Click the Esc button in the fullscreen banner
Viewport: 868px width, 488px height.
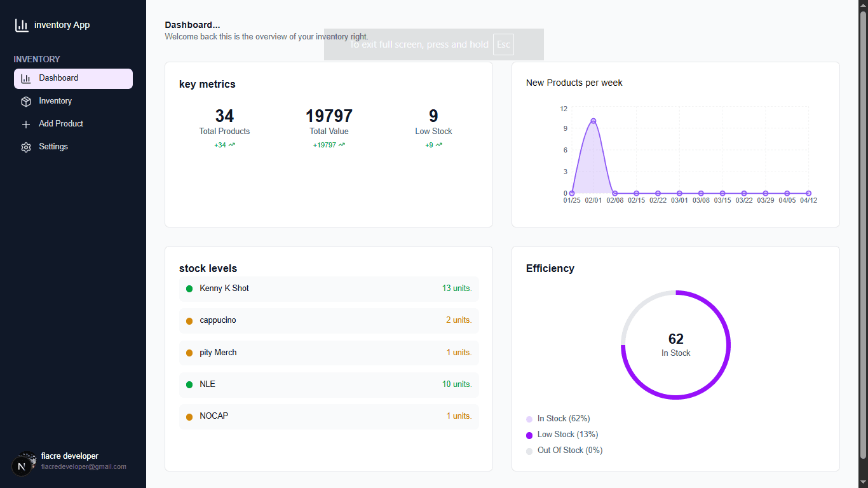pyautogui.click(x=503, y=44)
